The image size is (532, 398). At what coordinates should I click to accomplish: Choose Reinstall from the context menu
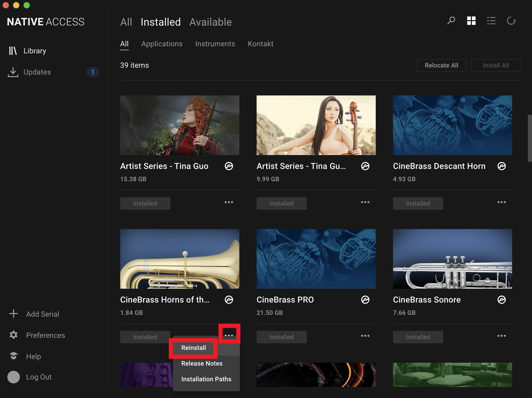194,348
